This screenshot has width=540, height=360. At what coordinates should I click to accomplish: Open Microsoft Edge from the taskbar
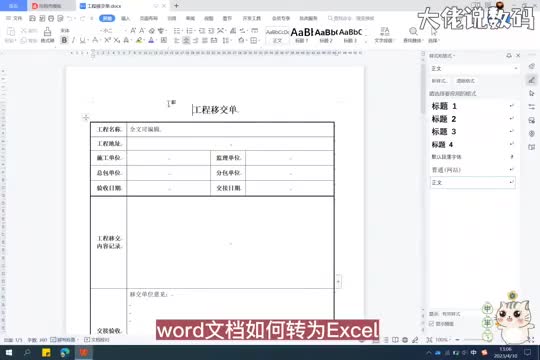click(x=65, y=352)
